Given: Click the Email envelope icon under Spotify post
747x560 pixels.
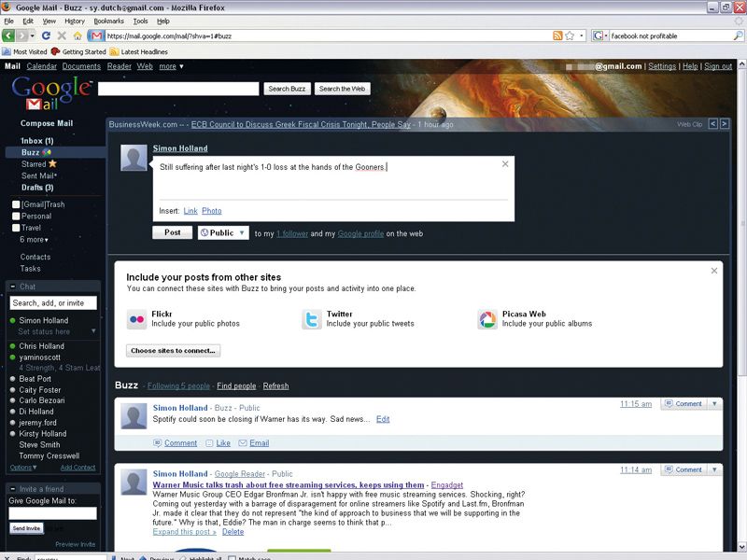Looking at the screenshot, I should tap(243, 442).
